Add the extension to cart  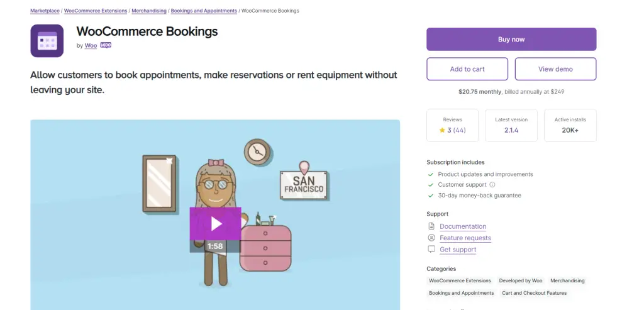click(x=467, y=69)
